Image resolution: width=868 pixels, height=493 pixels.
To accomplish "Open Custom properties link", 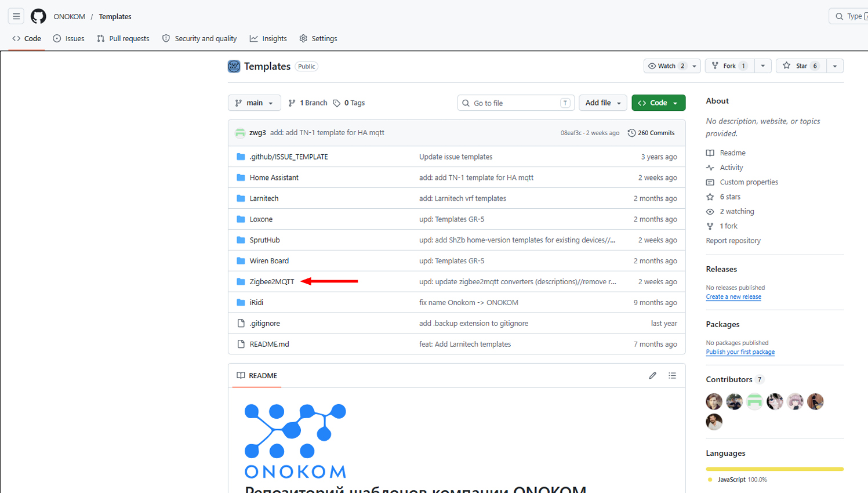I will [x=742, y=182].
